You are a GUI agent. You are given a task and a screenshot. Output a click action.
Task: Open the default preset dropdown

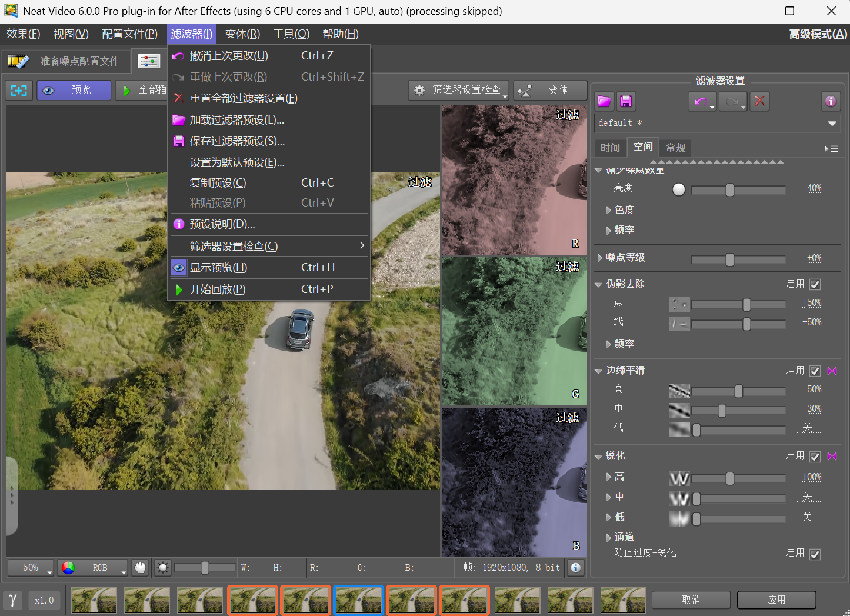coord(717,123)
